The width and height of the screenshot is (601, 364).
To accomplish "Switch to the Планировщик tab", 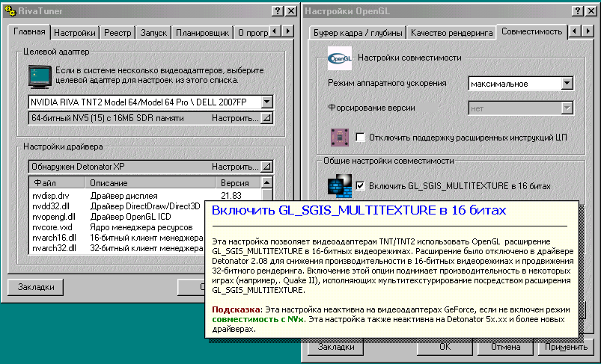I will [x=202, y=33].
